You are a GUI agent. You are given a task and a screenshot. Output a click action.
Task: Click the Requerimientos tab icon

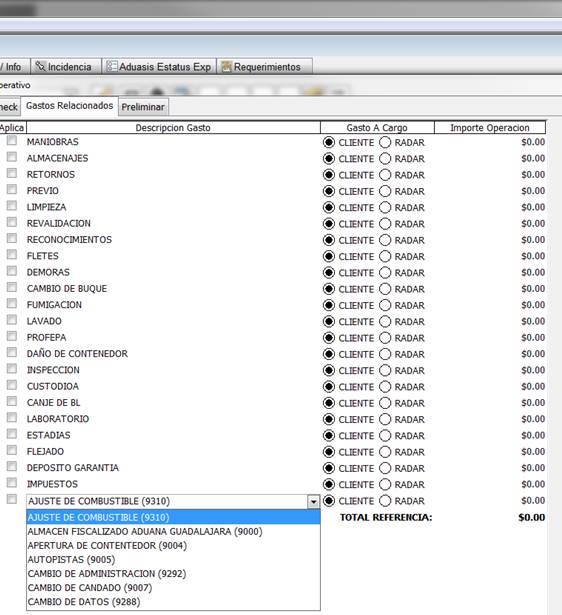pyautogui.click(x=226, y=67)
